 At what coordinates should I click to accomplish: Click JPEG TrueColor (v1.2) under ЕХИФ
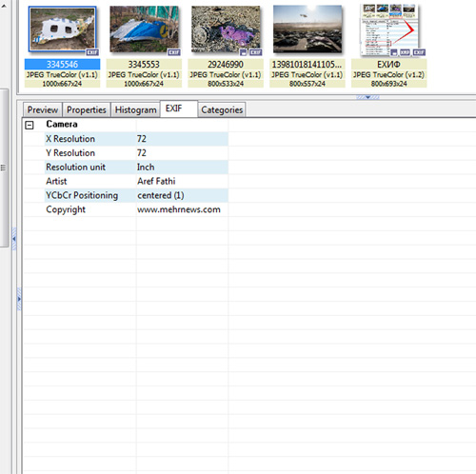tap(388, 75)
